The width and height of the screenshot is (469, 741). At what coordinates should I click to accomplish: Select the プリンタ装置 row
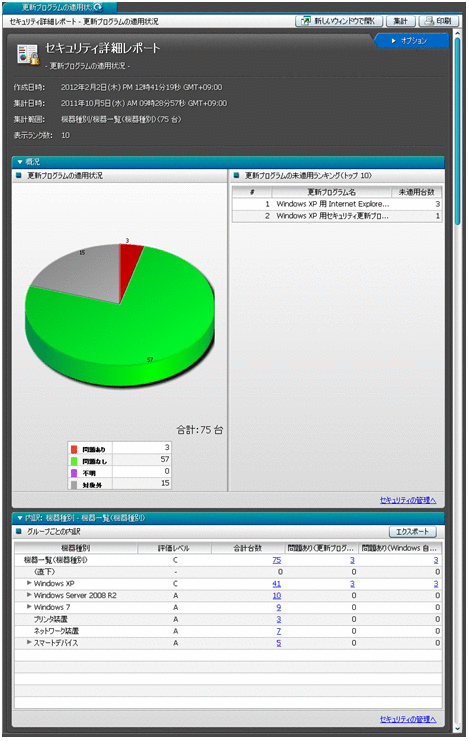(228, 619)
